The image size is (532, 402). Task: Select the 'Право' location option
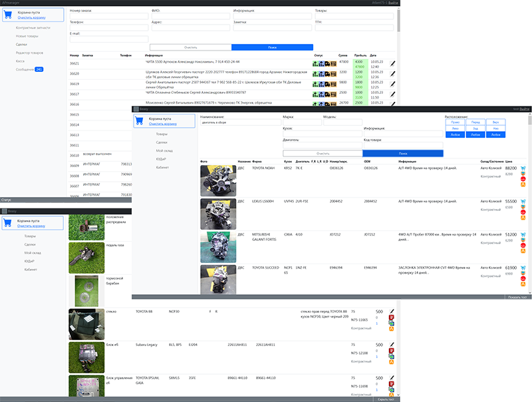click(x=454, y=122)
